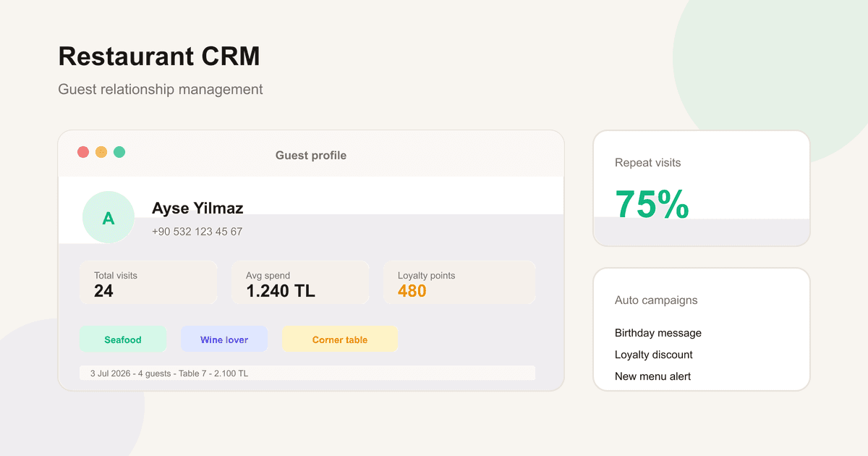868x456 pixels.
Task: Open the guest avatar with letter A
Action: [x=109, y=217]
